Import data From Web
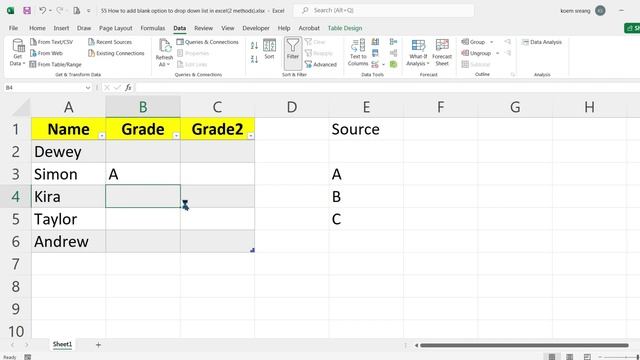640x360 pixels. click(46, 53)
